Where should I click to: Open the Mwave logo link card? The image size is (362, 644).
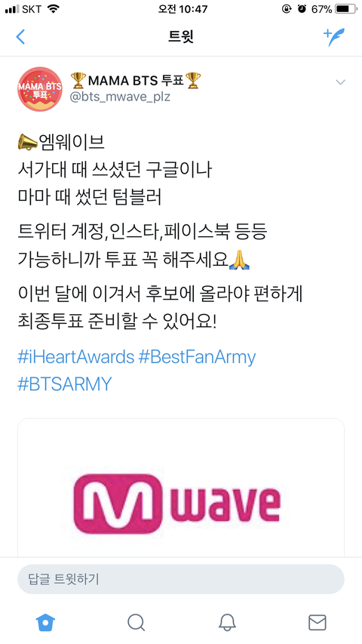180,488
